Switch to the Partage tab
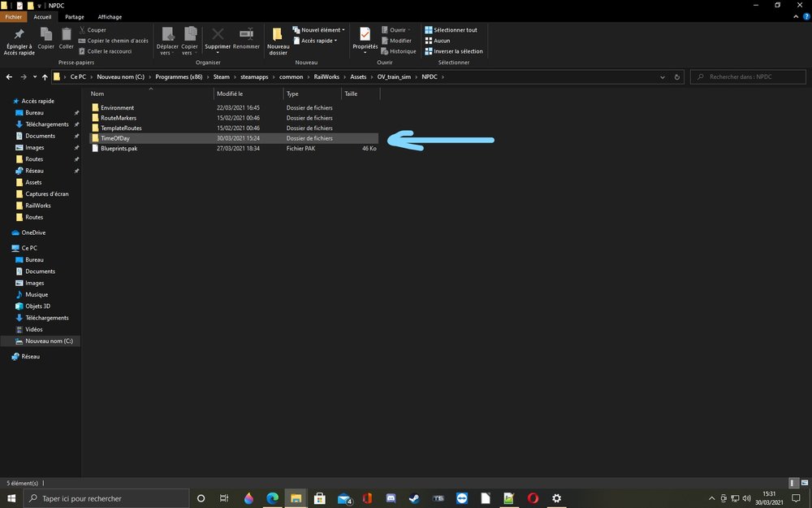 [75, 16]
